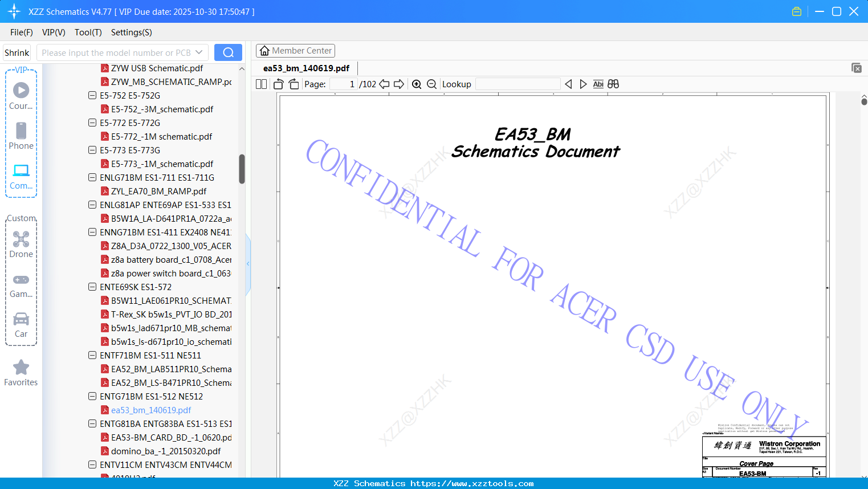The width and height of the screenshot is (868, 489).
Task: Collapse the ENTG71BM ES1-512 group
Action: pos(92,396)
